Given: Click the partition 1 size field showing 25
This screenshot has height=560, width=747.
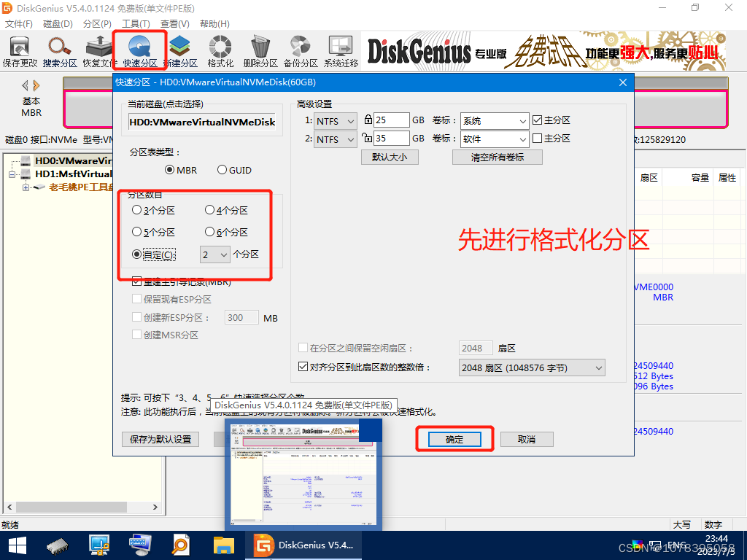Looking at the screenshot, I should (392, 120).
